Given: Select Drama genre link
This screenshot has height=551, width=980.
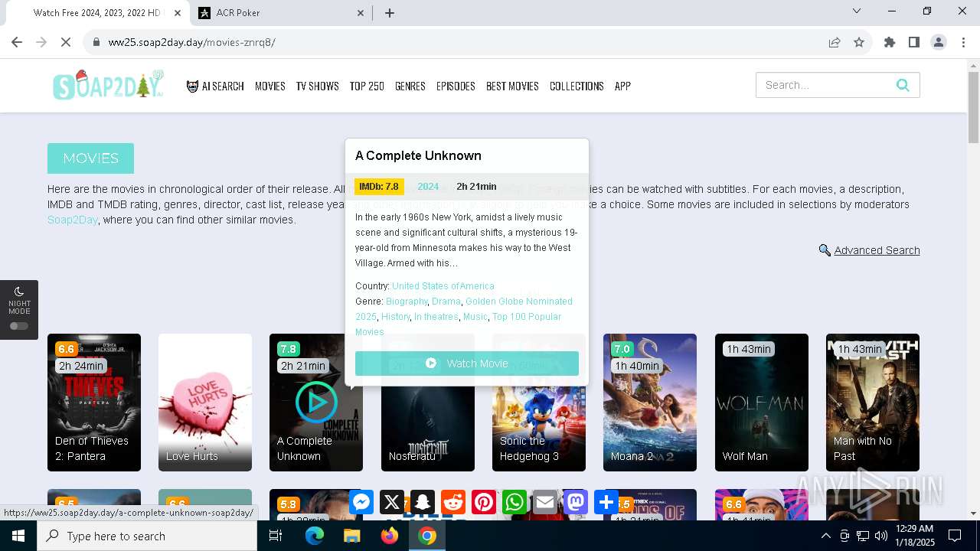Looking at the screenshot, I should tap(446, 302).
